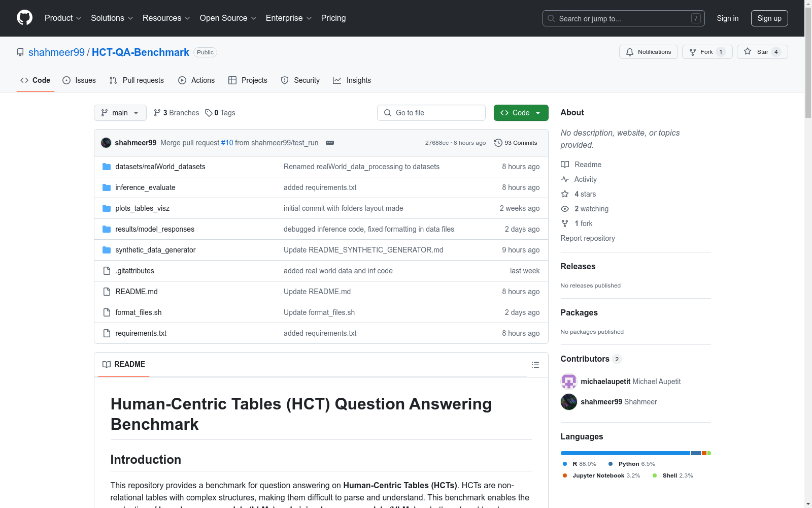Viewport: 812px width, 508px height.
Task: Select the README tab header
Action: (124, 364)
